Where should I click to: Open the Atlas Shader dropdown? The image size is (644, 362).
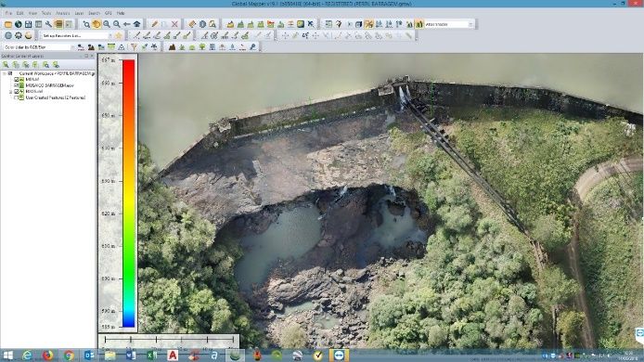click(x=450, y=25)
